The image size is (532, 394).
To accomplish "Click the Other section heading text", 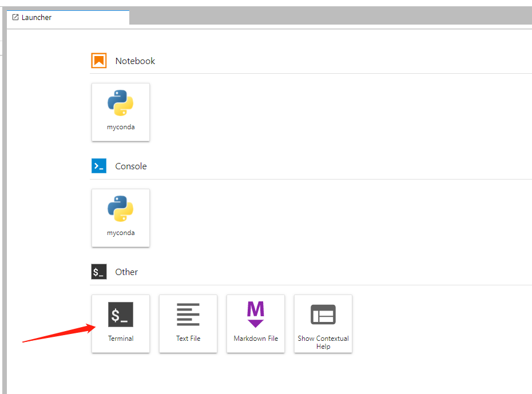I will pos(126,272).
